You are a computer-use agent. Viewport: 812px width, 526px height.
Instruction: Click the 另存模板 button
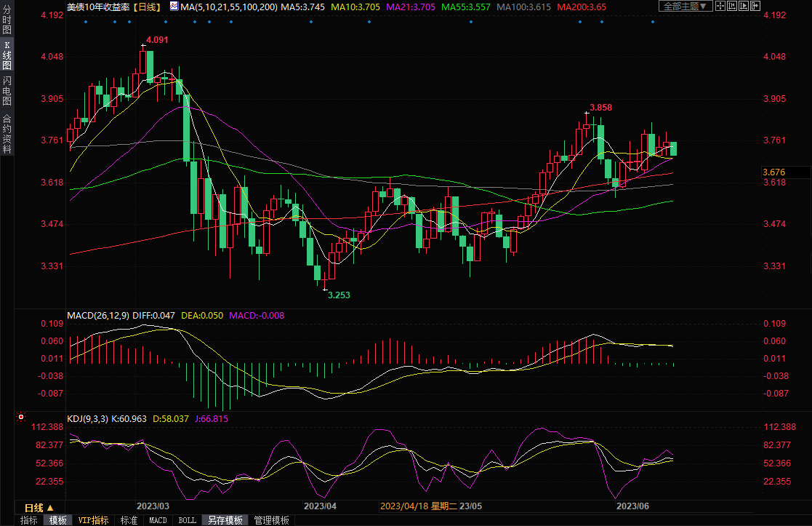pyautogui.click(x=225, y=520)
